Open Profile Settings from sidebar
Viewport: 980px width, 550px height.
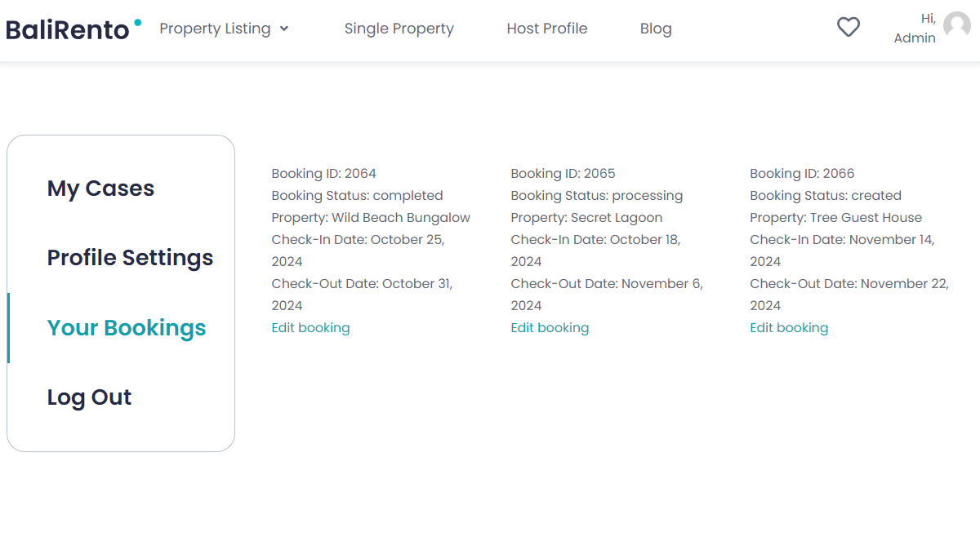point(130,258)
